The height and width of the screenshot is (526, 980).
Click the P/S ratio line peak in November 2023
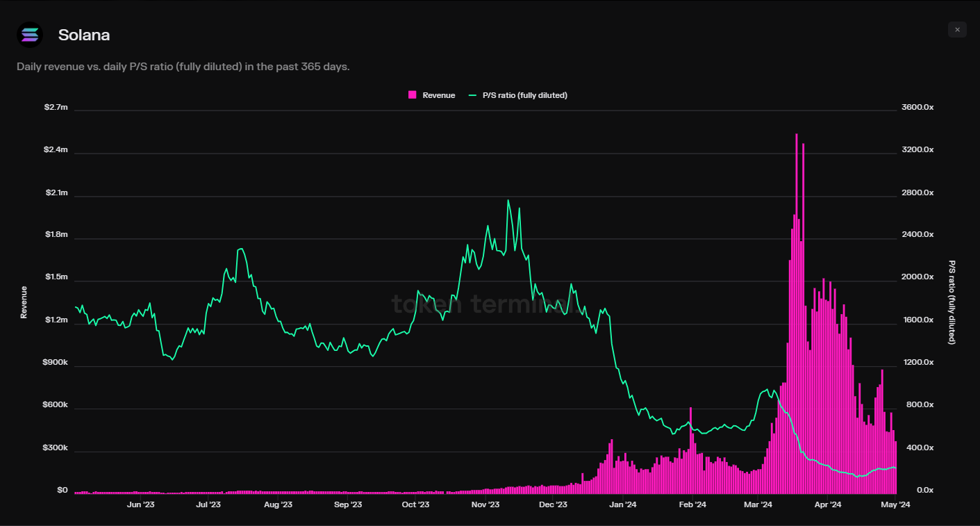click(508, 200)
